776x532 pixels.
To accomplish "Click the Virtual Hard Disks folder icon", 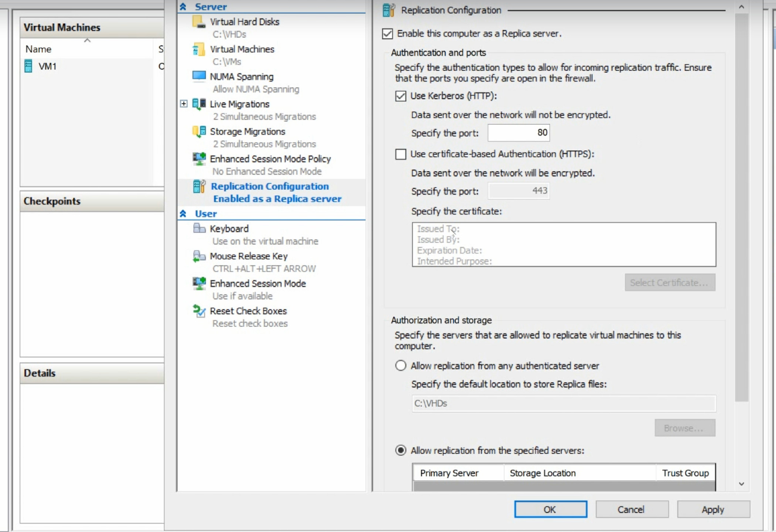I will tap(198, 22).
